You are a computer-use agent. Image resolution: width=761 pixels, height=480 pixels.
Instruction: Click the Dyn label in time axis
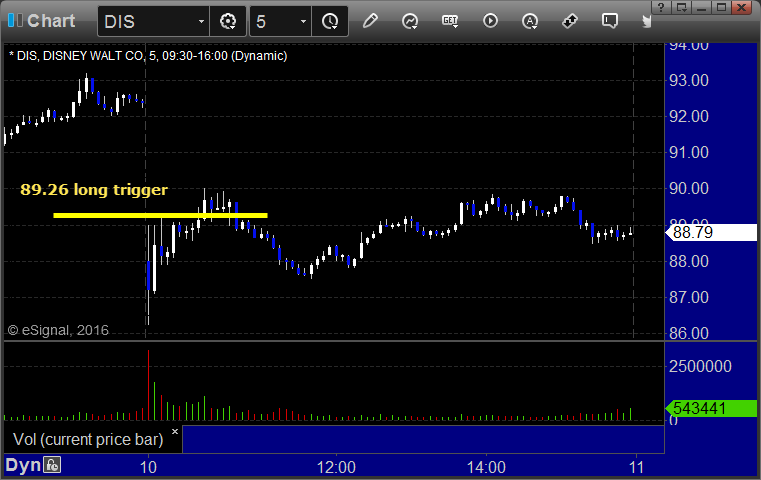tap(23, 465)
